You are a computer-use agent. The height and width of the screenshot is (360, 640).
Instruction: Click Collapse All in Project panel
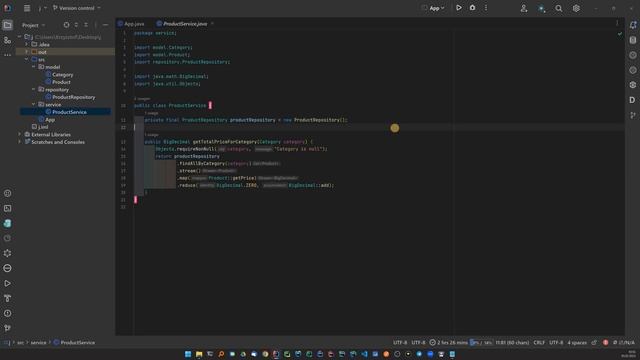(x=86, y=25)
